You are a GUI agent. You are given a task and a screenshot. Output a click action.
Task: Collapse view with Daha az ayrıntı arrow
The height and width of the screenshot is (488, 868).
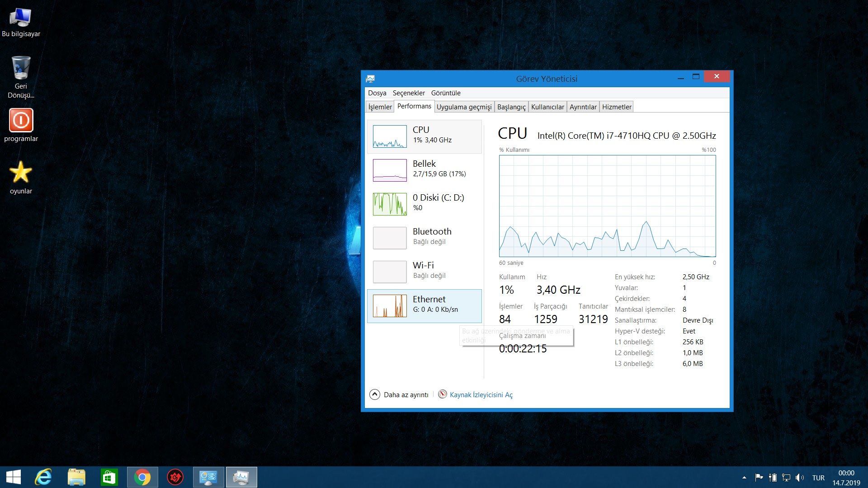[x=375, y=394]
